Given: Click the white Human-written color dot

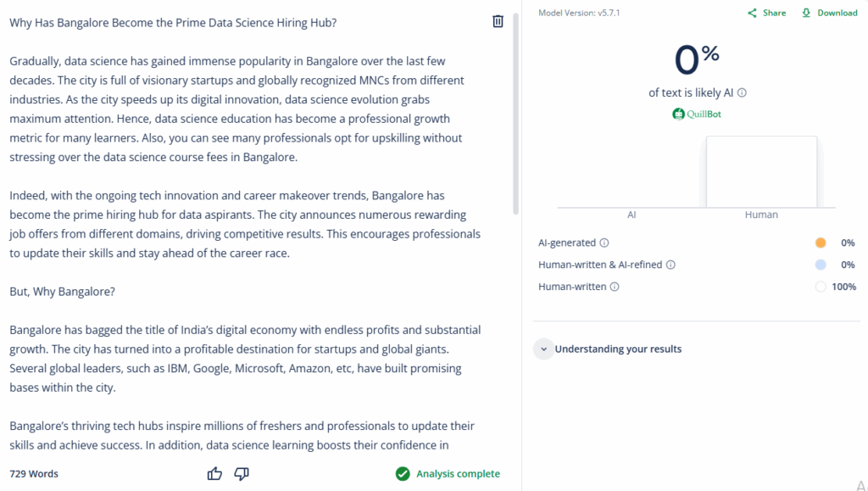Looking at the screenshot, I should coord(820,287).
